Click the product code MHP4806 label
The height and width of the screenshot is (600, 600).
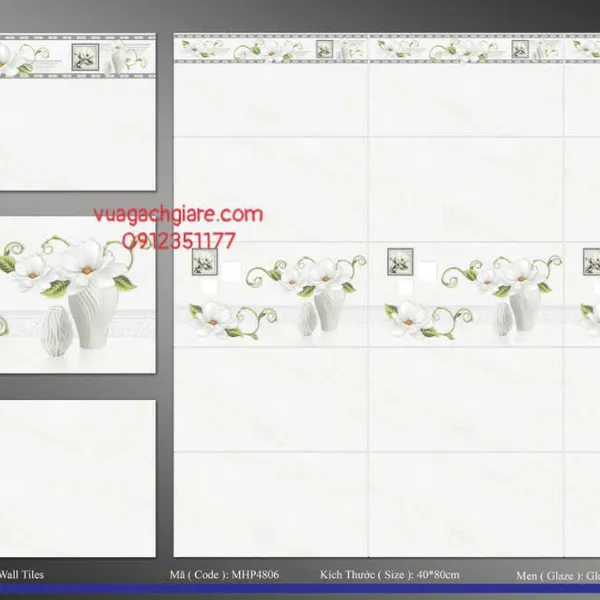click(x=213, y=575)
